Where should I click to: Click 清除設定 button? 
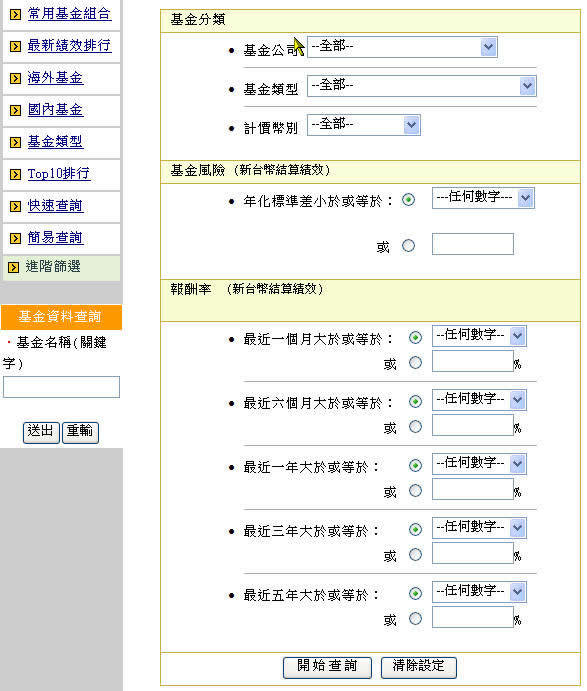(419, 667)
